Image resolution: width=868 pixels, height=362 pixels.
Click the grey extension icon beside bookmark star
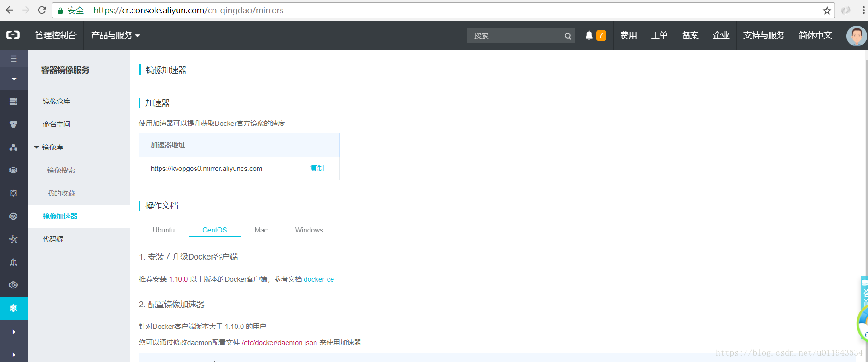point(845,10)
